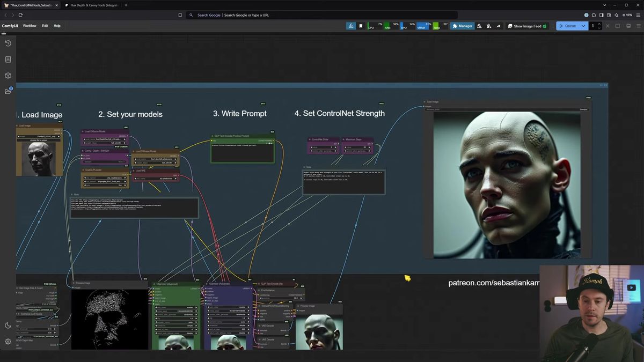Open the ComfyUI Manager
The height and width of the screenshot is (362, 644).
click(x=463, y=26)
